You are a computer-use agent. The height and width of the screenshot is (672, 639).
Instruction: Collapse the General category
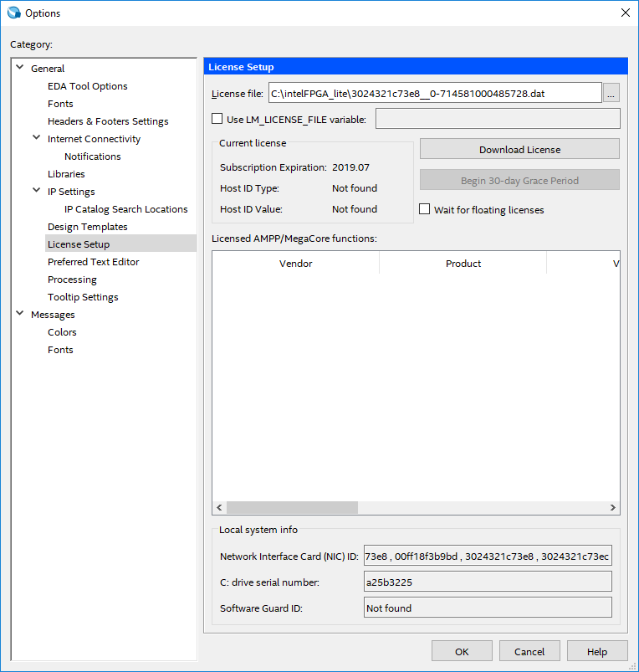point(20,67)
